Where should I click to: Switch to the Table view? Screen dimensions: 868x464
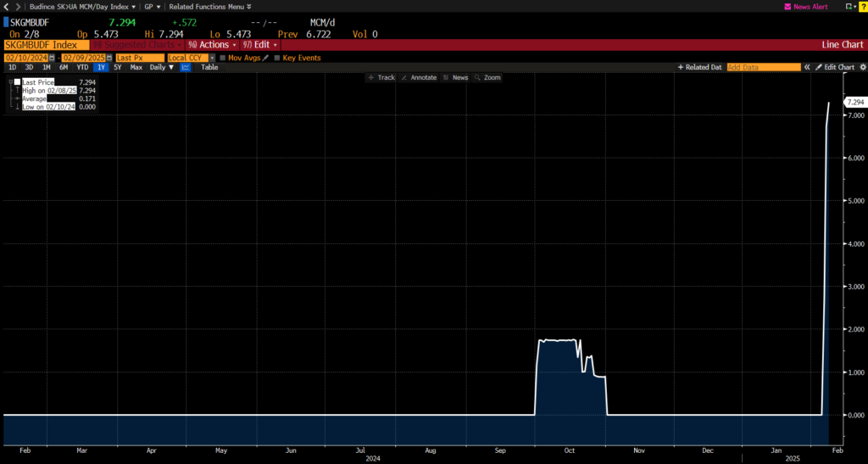(x=209, y=67)
